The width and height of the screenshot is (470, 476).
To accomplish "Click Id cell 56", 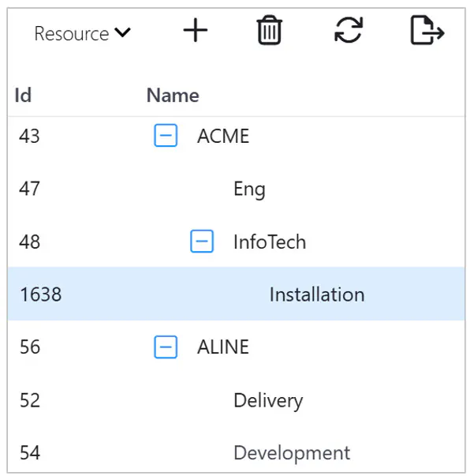I will (x=30, y=347).
